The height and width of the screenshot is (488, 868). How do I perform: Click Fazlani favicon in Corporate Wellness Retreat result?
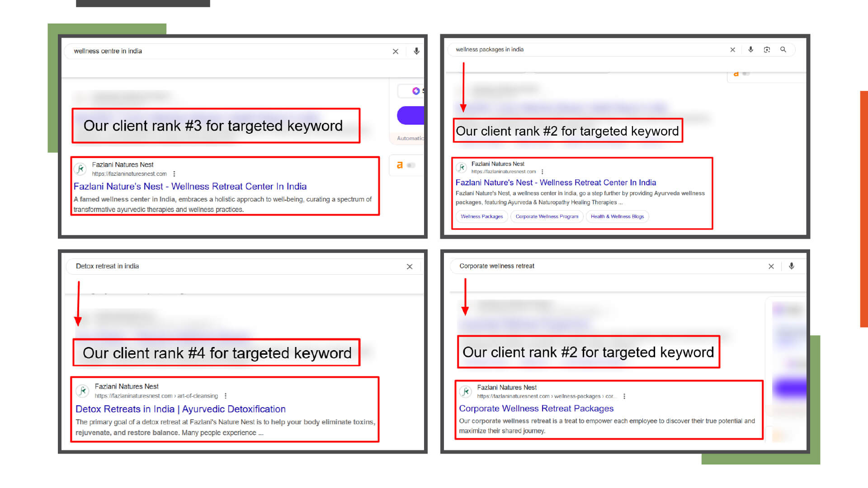[x=466, y=391]
